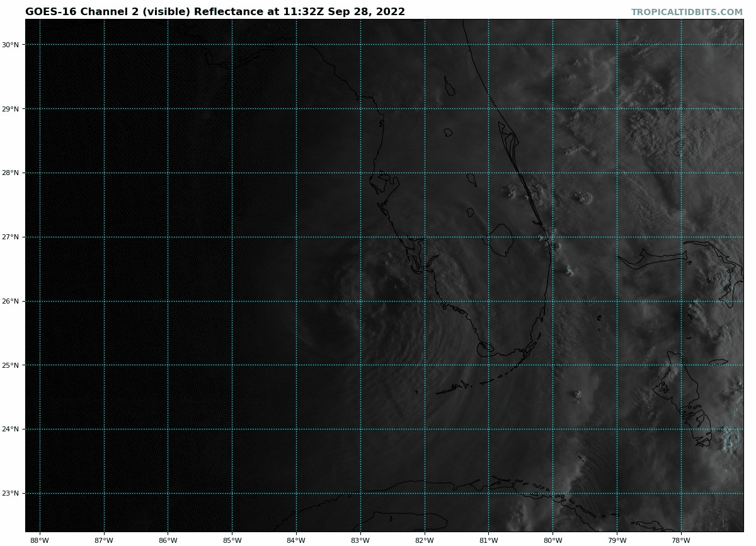This screenshot has height=546, width=756.
Task: Click the 78°W longitude label
Action: [681, 540]
